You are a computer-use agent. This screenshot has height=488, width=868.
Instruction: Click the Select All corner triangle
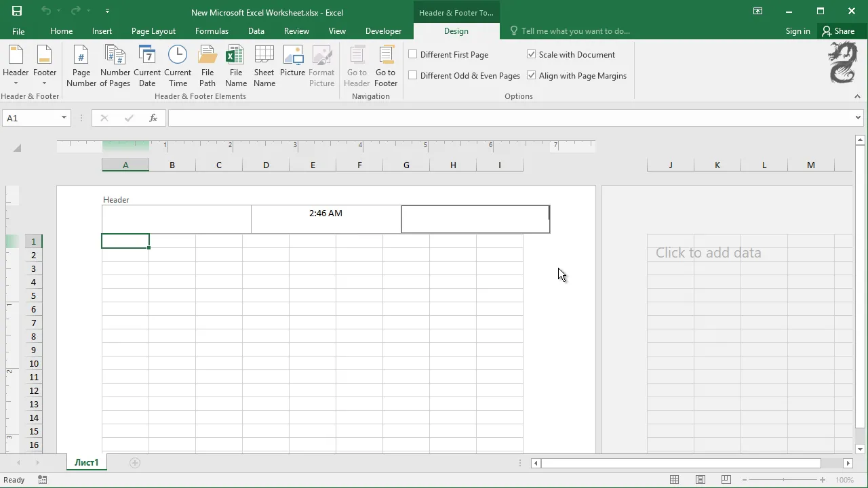(x=18, y=148)
